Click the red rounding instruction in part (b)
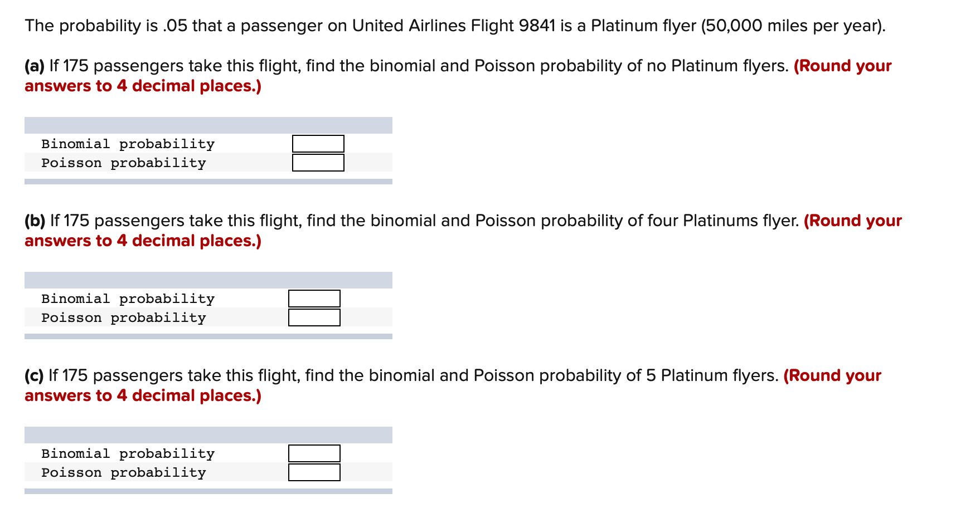This screenshot has height=518, width=980. click(x=143, y=241)
